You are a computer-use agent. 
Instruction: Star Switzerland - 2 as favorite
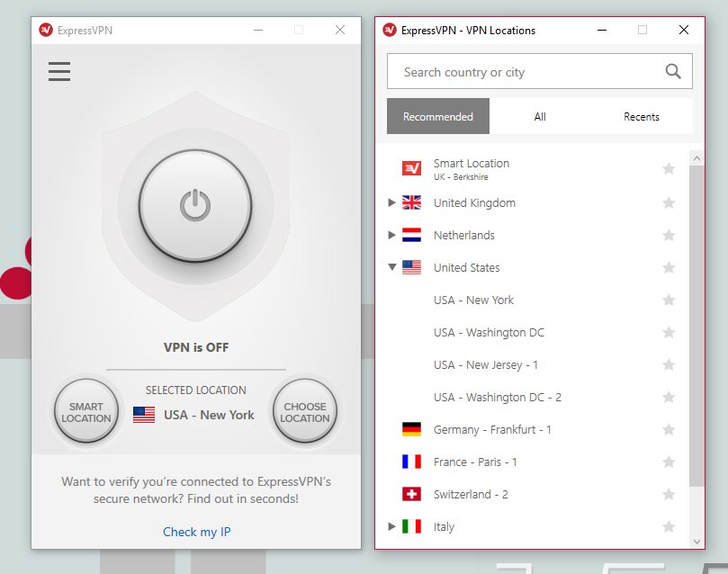click(669, 494)
